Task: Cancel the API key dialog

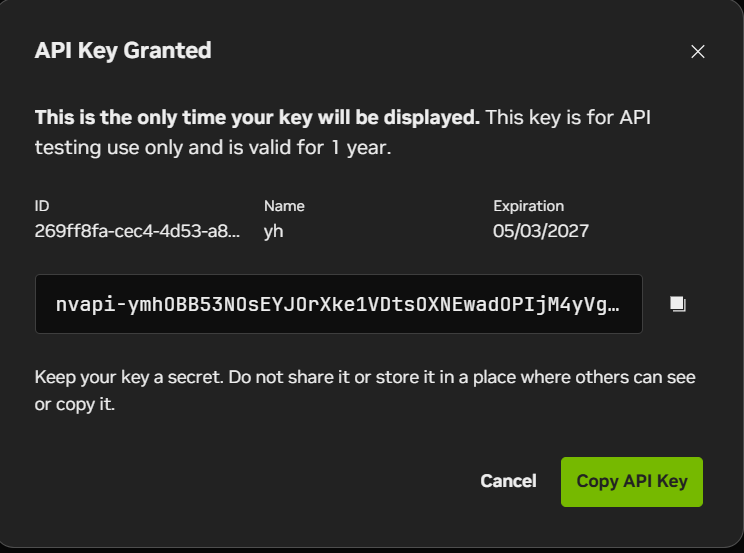Action: [x=508, y=481]
